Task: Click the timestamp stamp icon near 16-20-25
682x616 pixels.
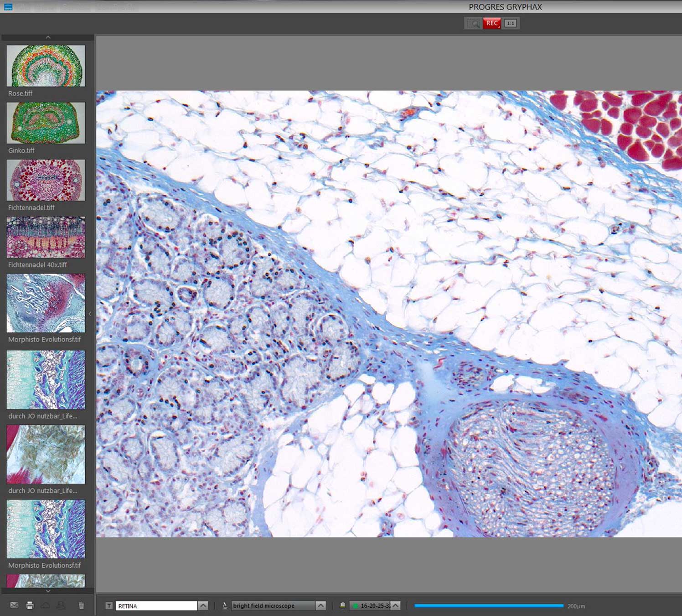Action: pyautogui.click(x=343, y=606)
